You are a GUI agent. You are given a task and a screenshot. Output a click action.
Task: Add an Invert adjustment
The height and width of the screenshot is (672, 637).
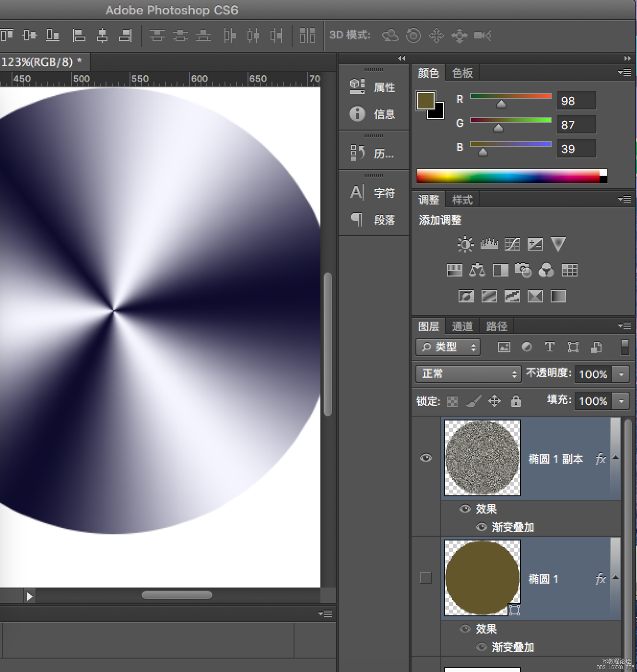point(466,296)
